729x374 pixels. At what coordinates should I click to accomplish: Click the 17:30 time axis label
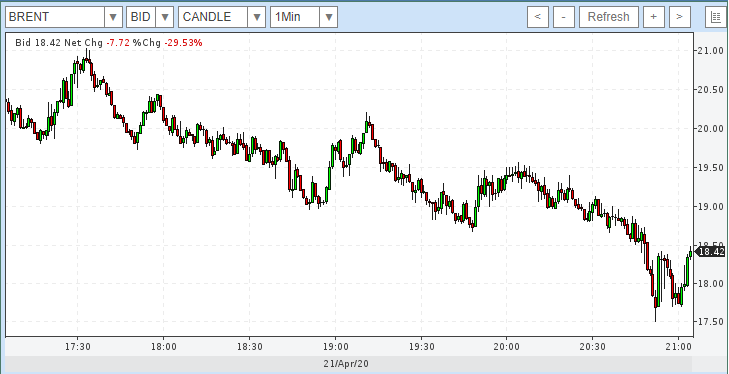(78, 347)
